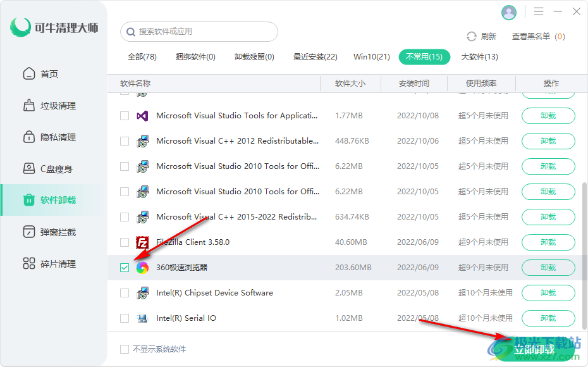Open 弹窗拦截 popup blocking section
This screenshot has height=367, width=588.
coord(50,232)
